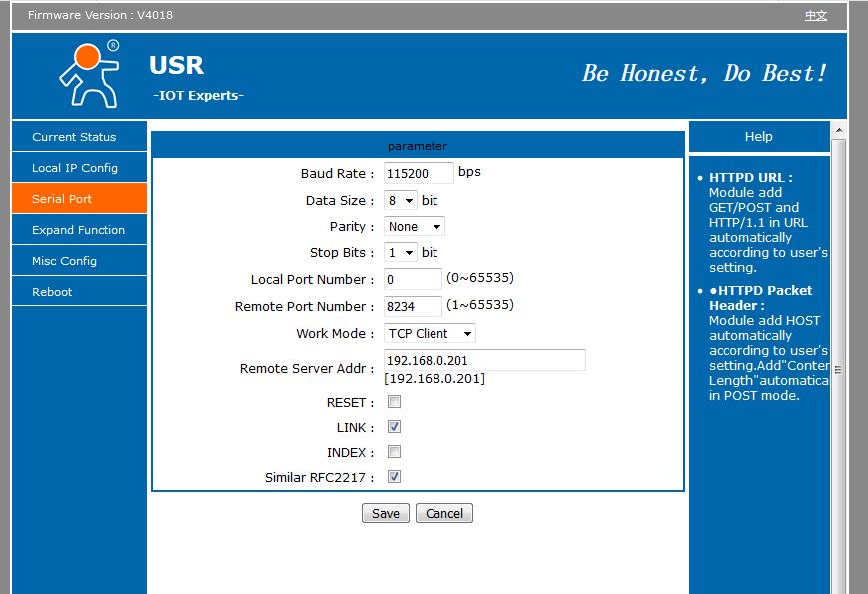Open the Expand Function section
The height and width of the screenshot is (594, 868).
tap(79, 229)
